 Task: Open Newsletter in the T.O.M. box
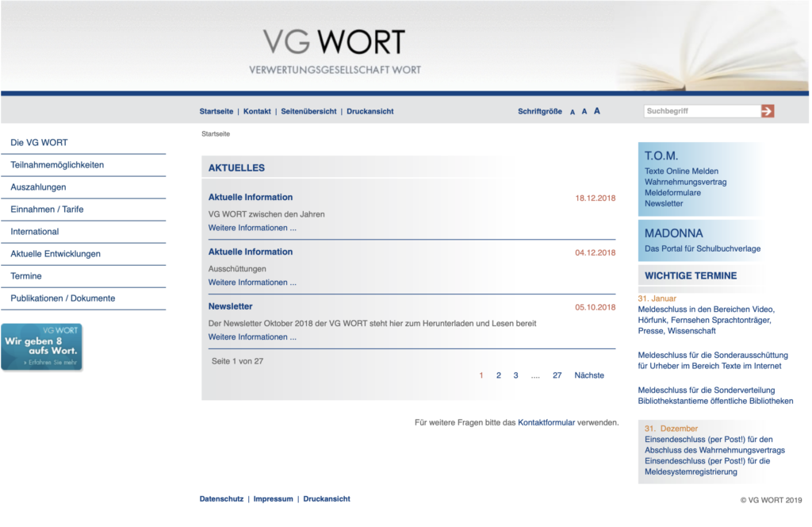point(664,204)
